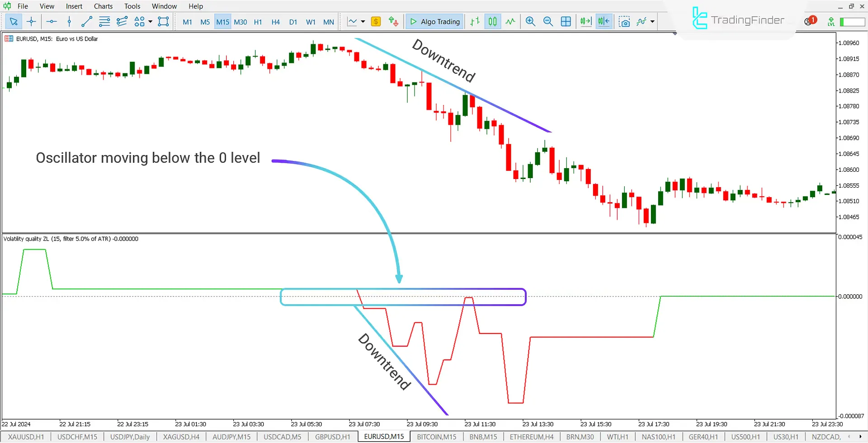Screen dimensions: 868x443
Task: Switch the chart to candlestick mode
Action: coord(492,21)
